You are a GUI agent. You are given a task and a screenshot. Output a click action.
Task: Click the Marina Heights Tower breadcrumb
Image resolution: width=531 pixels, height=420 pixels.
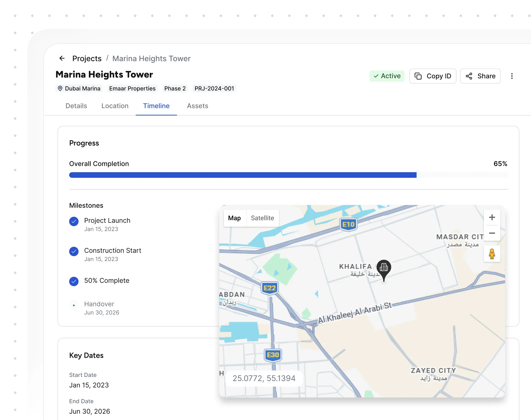click(x=151, y=58)
